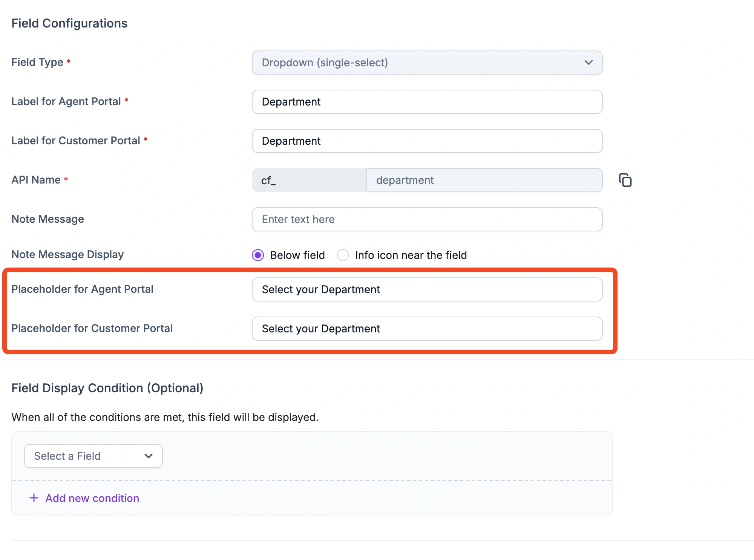Expand the Select a Field dropdown
Screen dimensions: 754x560
[93, 456]
